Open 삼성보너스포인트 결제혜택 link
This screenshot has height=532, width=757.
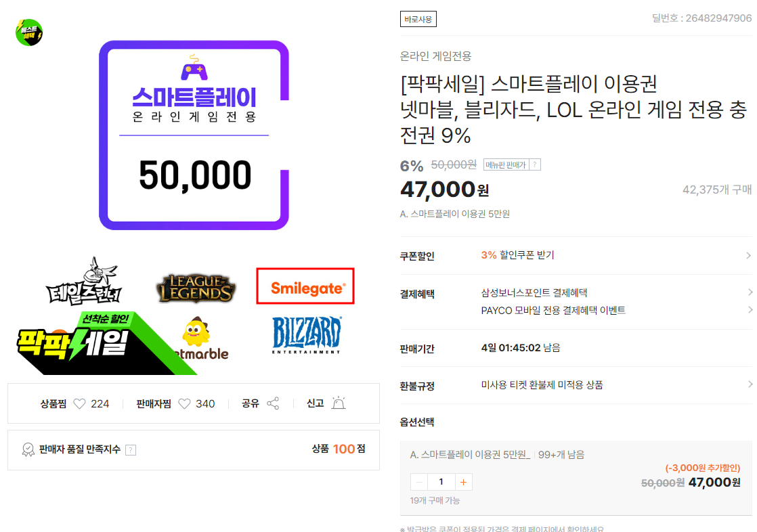click(534, 292)
